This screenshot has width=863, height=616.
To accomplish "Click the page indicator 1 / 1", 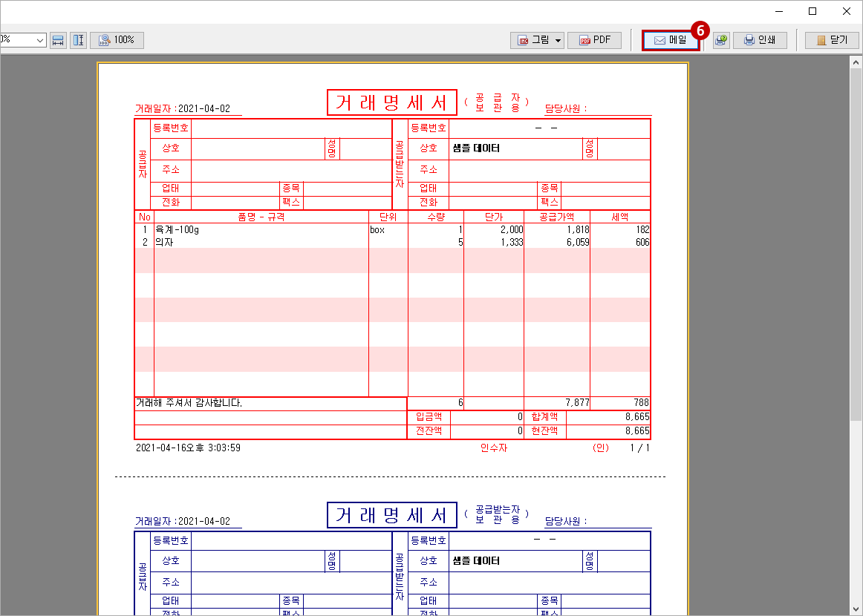I will [x=640, y=448].
